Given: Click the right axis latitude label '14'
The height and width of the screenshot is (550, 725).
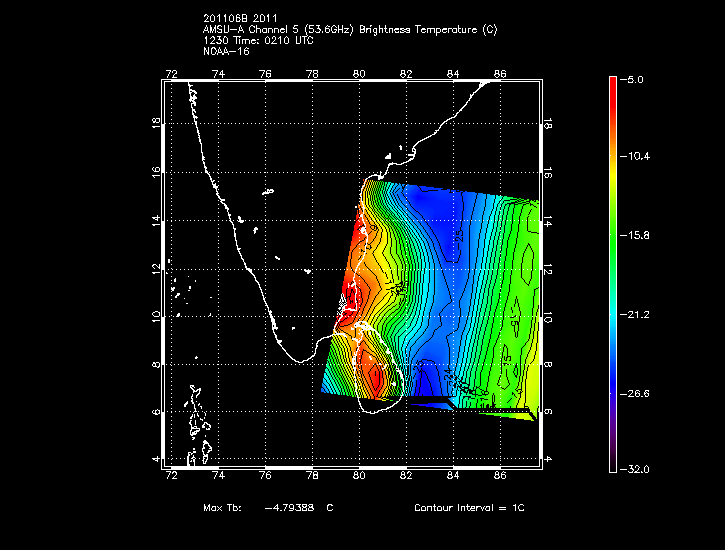Looking at the screenshot, I should click(547, 222).
